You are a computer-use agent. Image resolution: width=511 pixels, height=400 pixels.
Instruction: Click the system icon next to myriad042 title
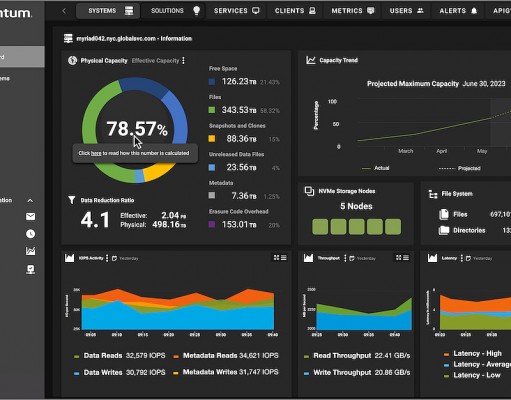tap(68, 38)
